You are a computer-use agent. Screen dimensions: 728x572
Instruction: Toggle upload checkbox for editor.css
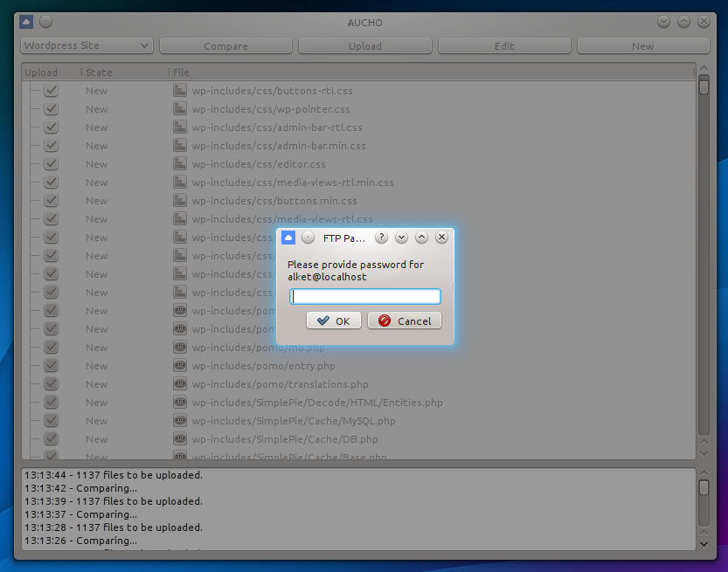(x=51, y=164)
